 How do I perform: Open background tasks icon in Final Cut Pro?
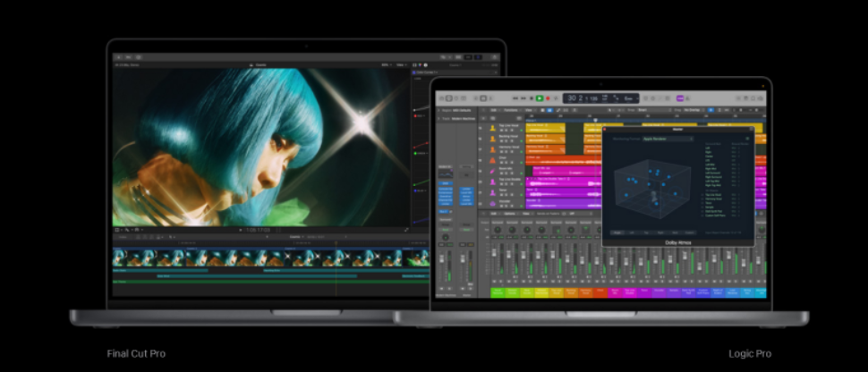(x=139, y=57)
